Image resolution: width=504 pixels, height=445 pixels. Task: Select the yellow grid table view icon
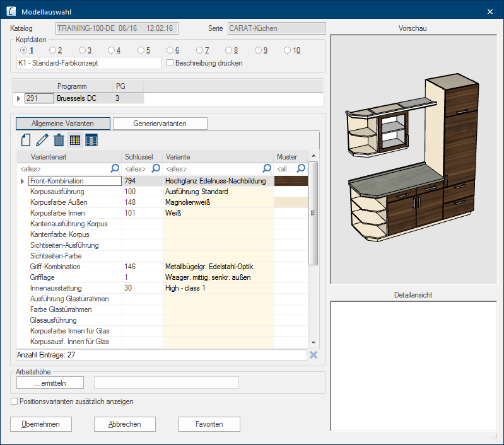tap(75, 140)
